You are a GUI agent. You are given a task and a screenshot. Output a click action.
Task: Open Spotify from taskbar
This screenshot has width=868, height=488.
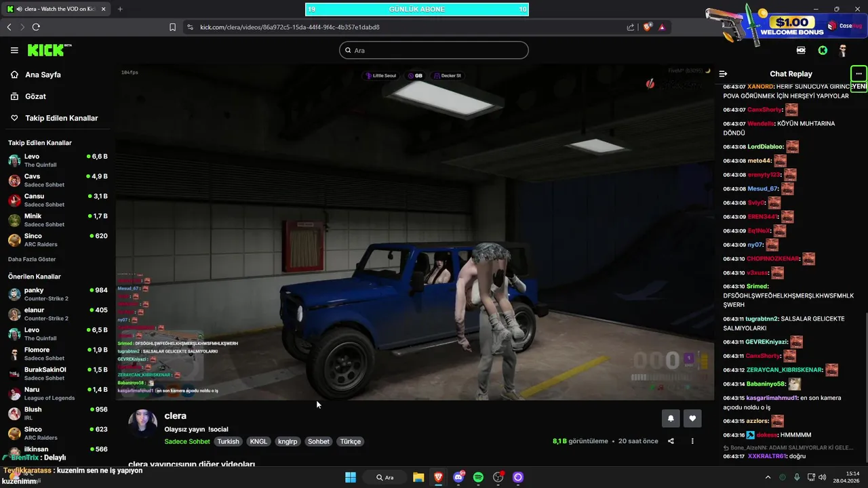(478, 477)
